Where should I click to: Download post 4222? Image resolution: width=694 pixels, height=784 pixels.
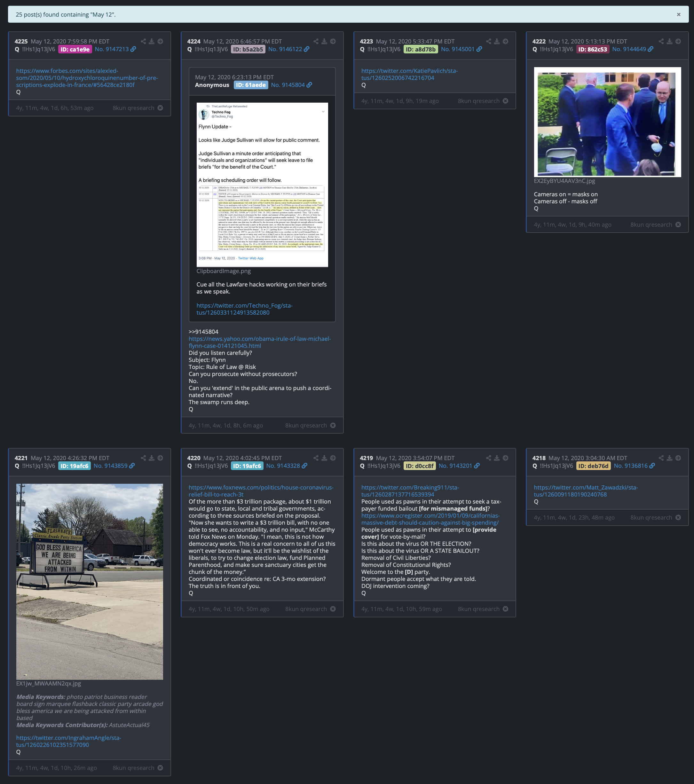pyautogui.click(x=669, y=42)
